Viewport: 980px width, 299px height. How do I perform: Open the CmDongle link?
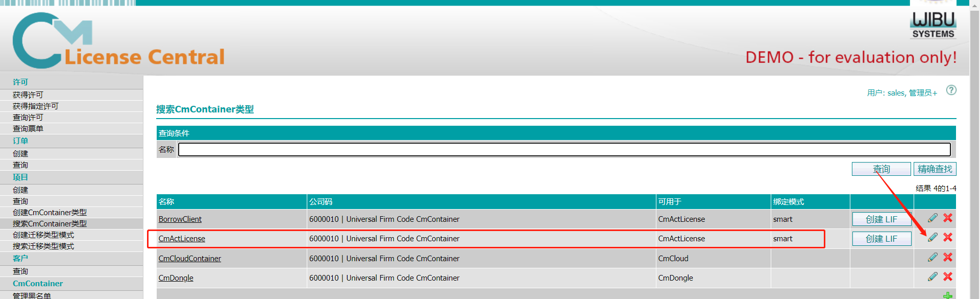(176, 278)
